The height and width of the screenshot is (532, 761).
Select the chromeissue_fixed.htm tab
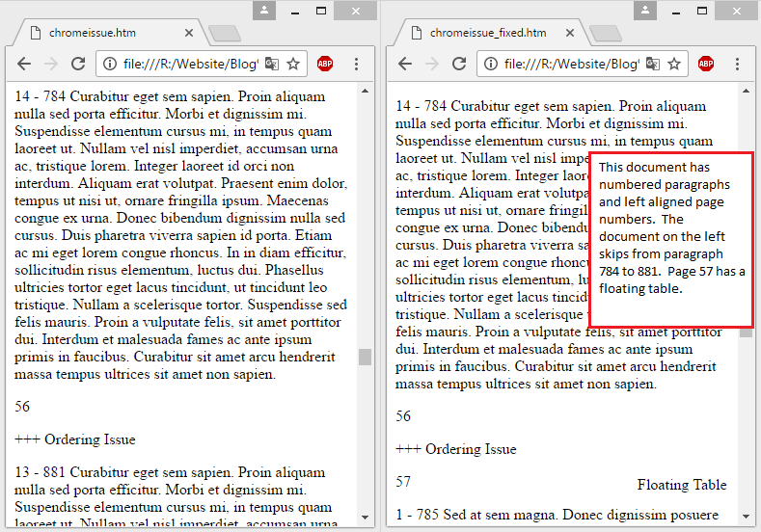pos(488,33)
